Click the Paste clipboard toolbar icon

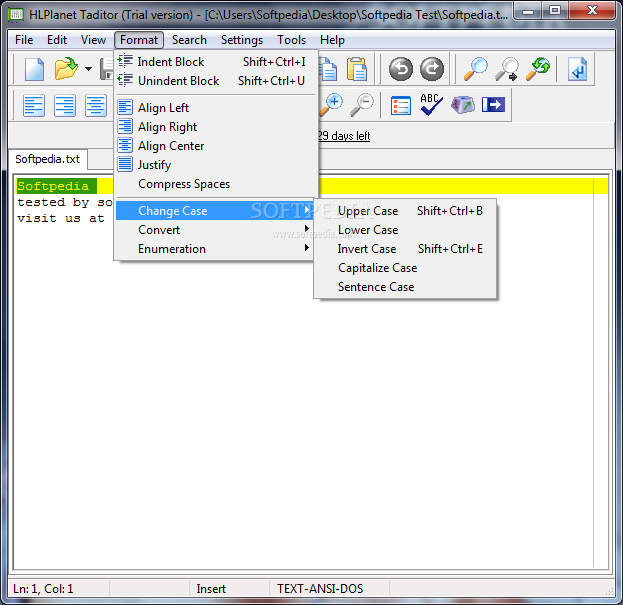click(357, 69)
